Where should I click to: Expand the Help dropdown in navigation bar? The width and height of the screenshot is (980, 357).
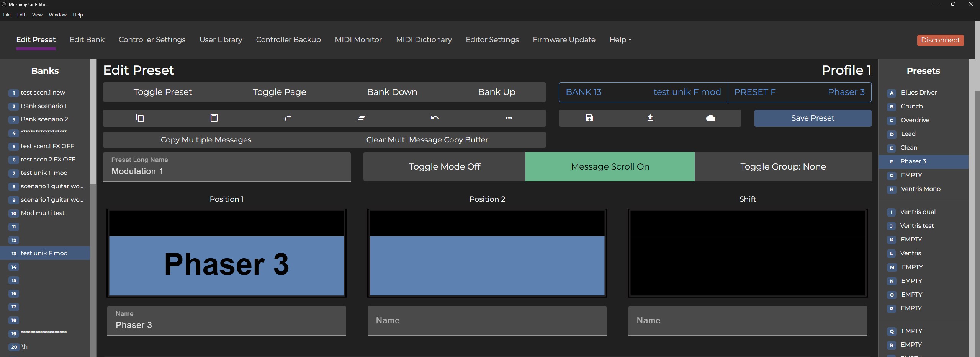(620, 40)
